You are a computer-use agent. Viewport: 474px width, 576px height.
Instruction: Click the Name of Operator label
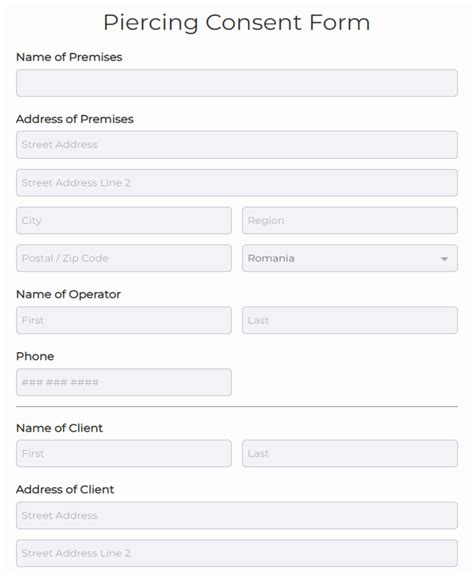[68, 294]
